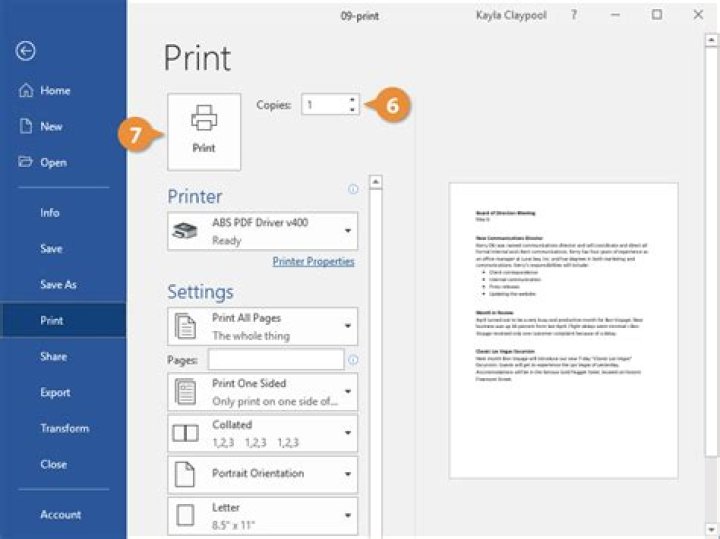Screen dimensions: 720x539
Task: Click Save As in the sidebar
Action: 58,285
